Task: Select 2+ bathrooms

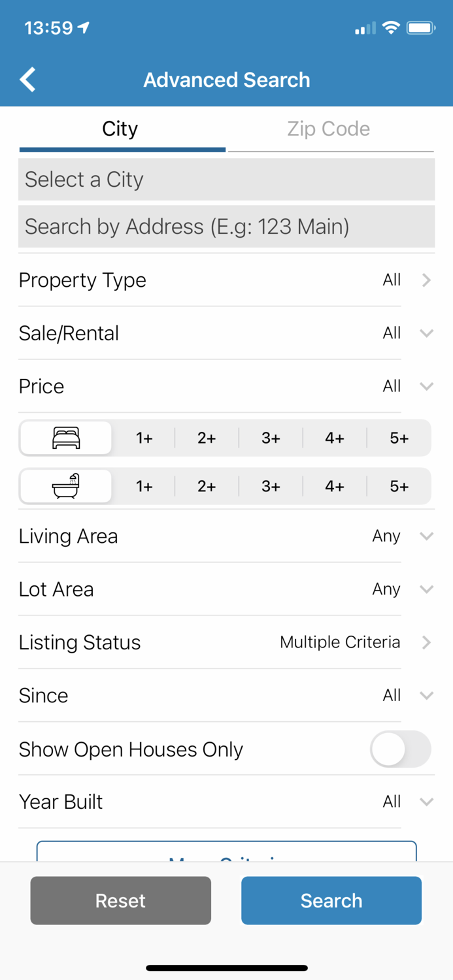Action: pos(206,486)
